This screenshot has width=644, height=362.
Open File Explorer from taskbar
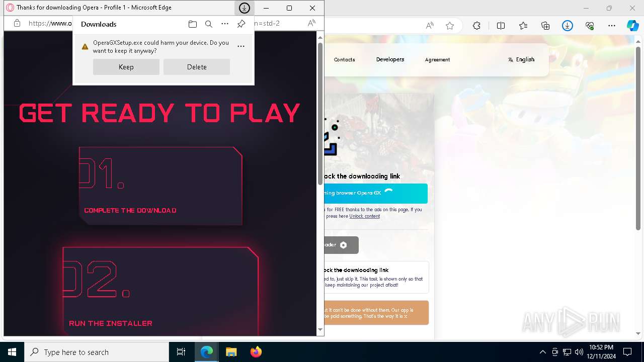coord(231,352)
